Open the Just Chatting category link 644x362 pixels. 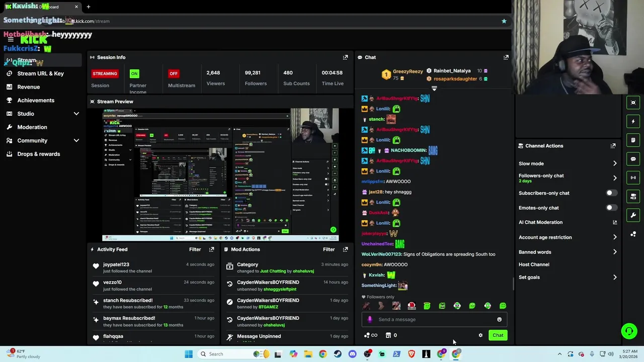273,271
